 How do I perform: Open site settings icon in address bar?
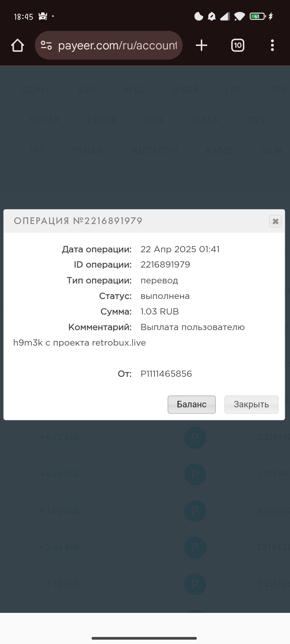46,45
